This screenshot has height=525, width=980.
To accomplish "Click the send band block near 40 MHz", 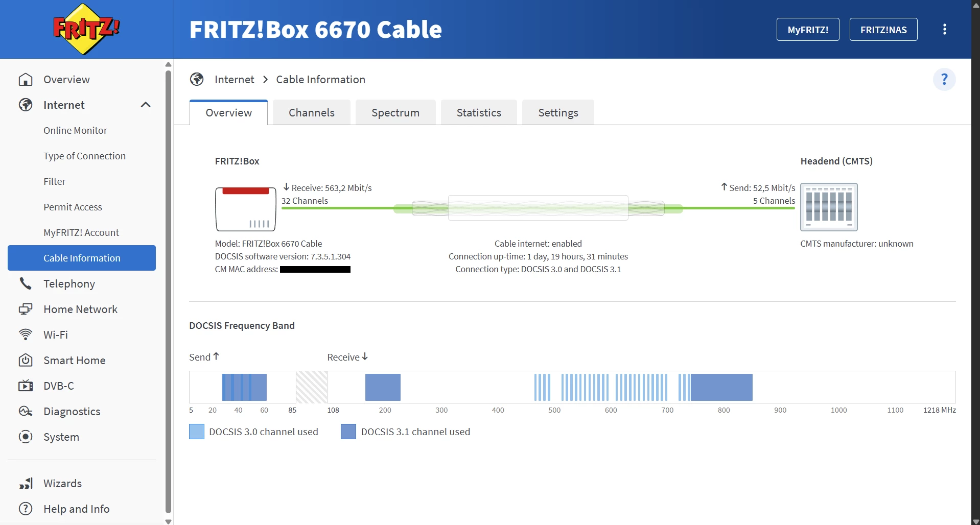I will (x=244, y=387).
